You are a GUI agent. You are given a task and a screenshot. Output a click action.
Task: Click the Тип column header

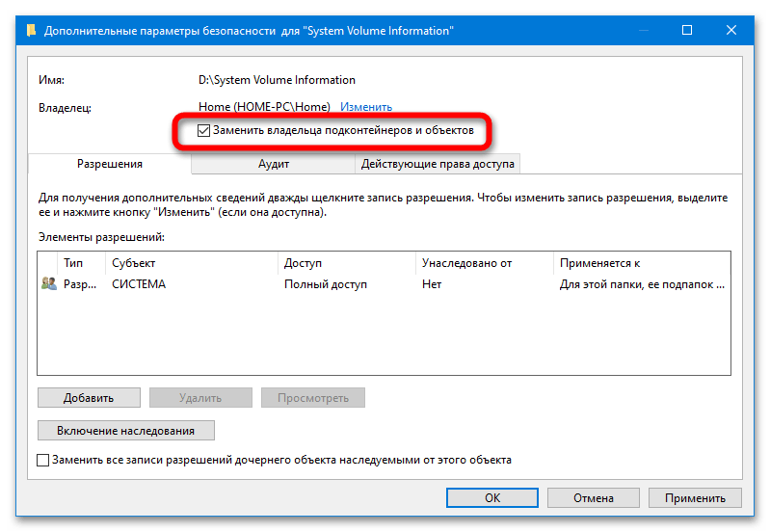coord(81,263)
